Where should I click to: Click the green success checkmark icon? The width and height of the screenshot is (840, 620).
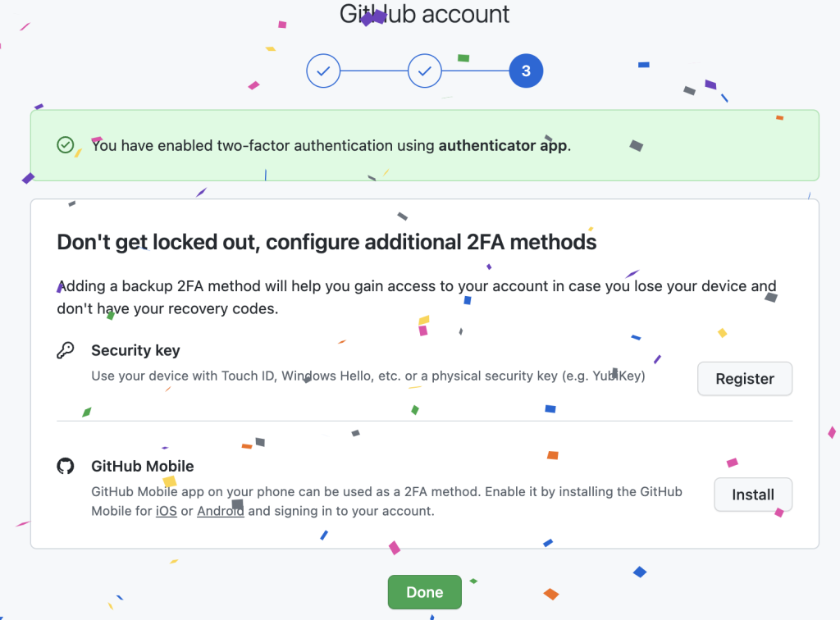coord(66,145)
